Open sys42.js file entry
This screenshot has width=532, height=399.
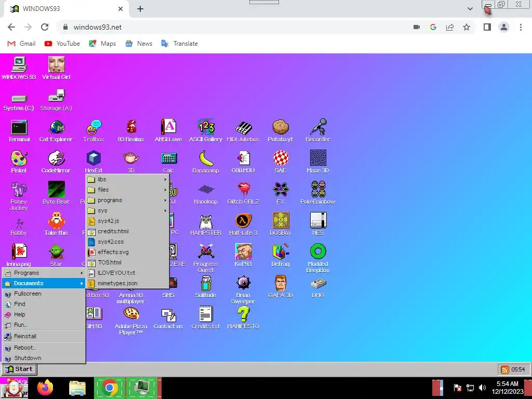coord(128,221)
